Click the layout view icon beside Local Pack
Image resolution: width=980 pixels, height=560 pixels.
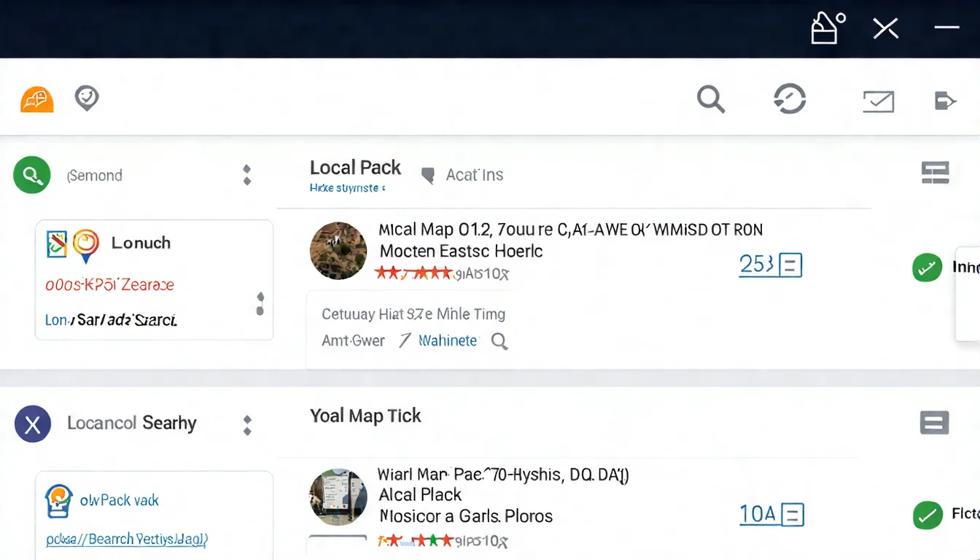935,173
